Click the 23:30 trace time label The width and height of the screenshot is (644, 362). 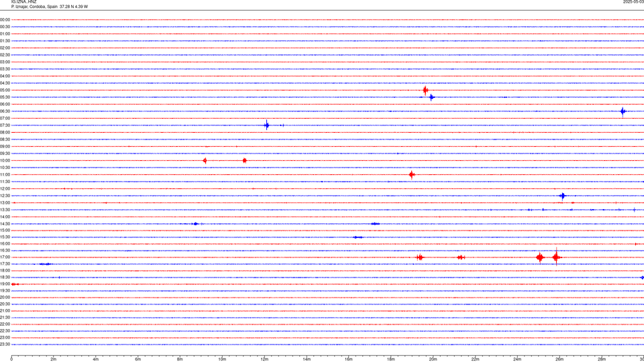[x=5, y=345]
